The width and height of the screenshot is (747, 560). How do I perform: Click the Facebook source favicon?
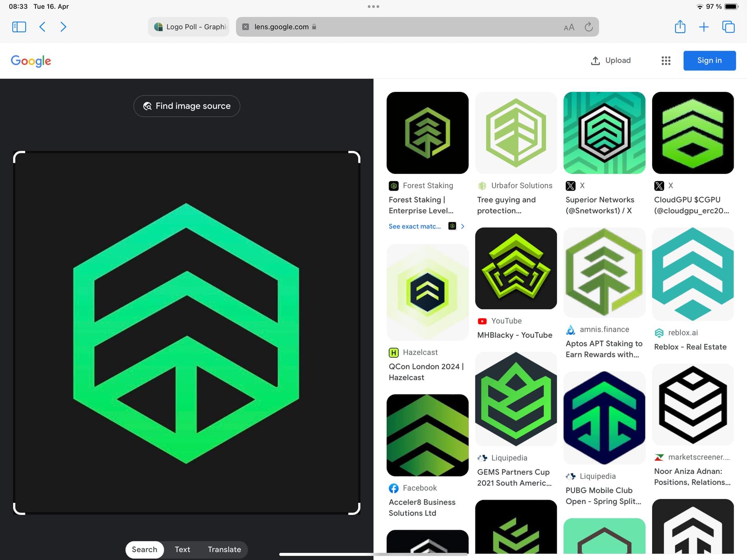coord(393,488)
